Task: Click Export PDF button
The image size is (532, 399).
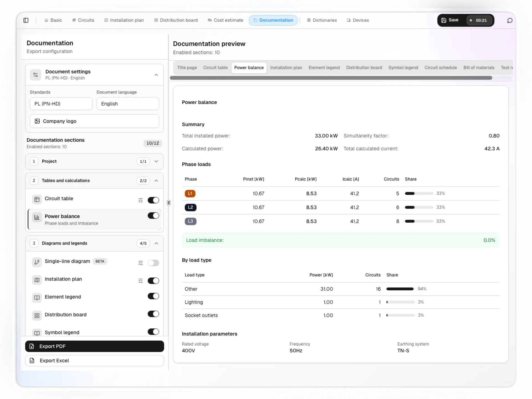Action: (94, 346)
